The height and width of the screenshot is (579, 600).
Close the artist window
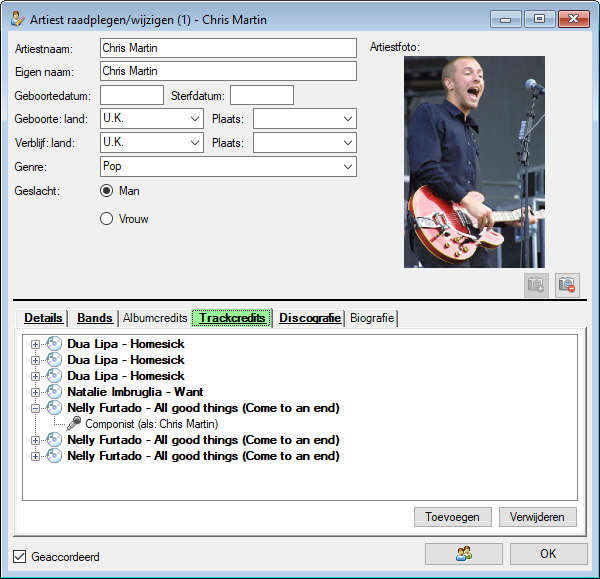click(x=574, y=19)
